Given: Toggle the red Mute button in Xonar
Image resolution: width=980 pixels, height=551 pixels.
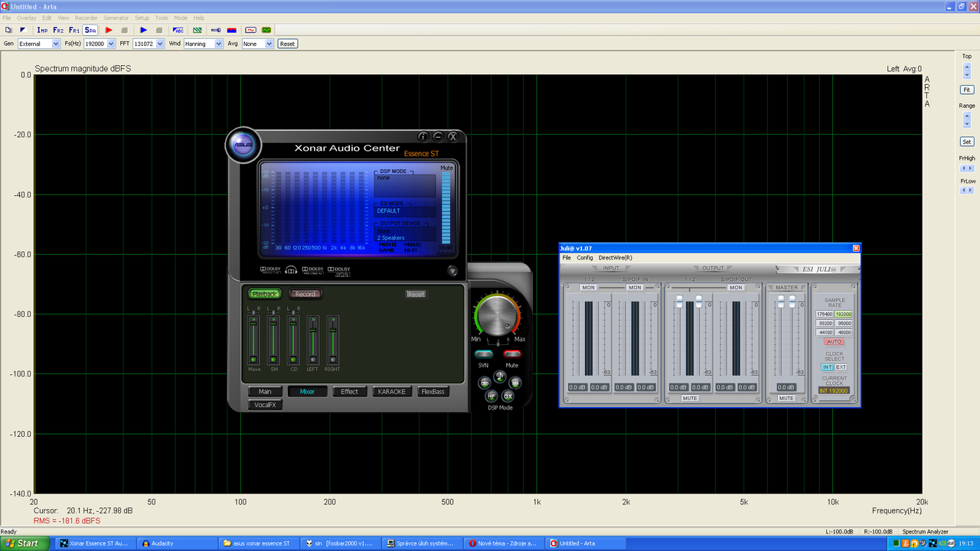Looking at the screenshot, I should click(512, 354).
